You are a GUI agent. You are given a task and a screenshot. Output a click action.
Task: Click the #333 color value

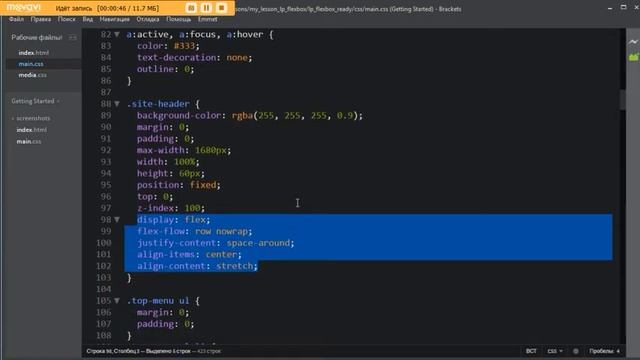184,46
